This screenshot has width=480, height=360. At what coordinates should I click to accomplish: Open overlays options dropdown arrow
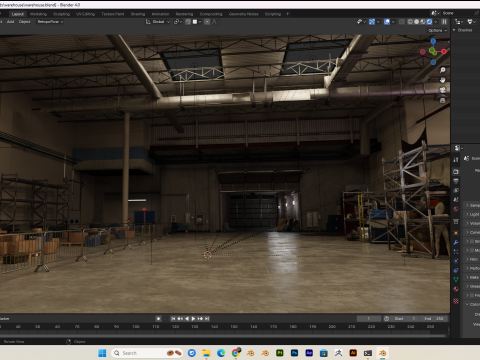point(394,22)
